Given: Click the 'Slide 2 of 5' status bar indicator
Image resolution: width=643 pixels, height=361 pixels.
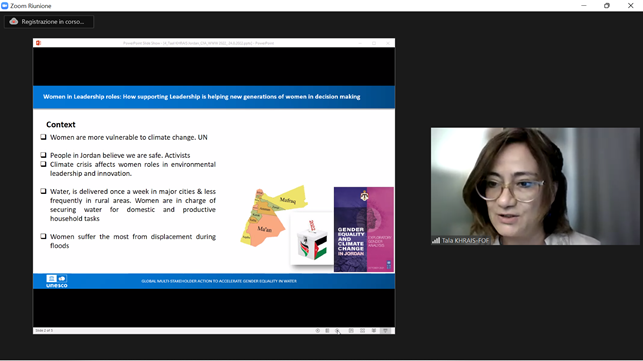Looking at the screenshot, I should [x=44, y=331].
